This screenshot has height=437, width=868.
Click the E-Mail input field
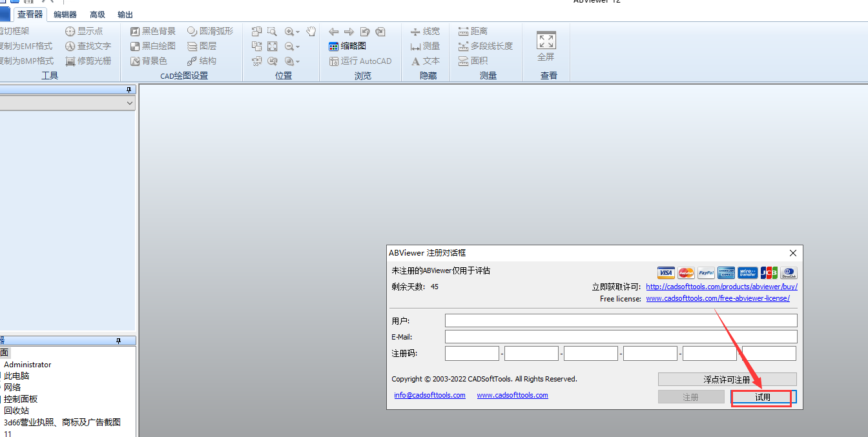coord(621,337)
